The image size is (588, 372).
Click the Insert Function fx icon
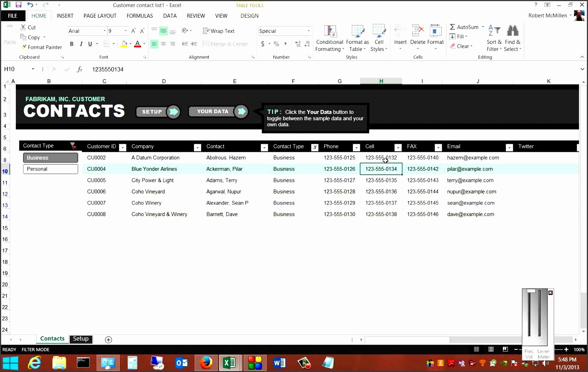[x=79, y=69]
